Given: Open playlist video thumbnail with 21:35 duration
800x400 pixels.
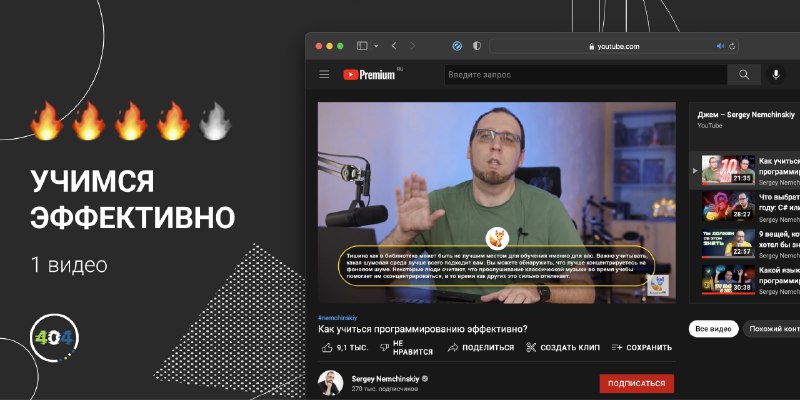Looking at the screenshot, I should point(728,170).
